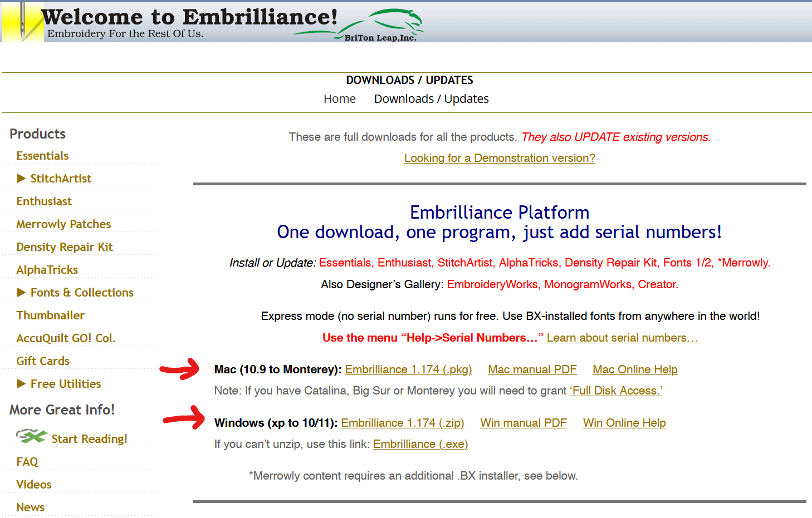Open the FAQ sidebar link
This screenshot has width=812, height=518.
coord(27,462)
